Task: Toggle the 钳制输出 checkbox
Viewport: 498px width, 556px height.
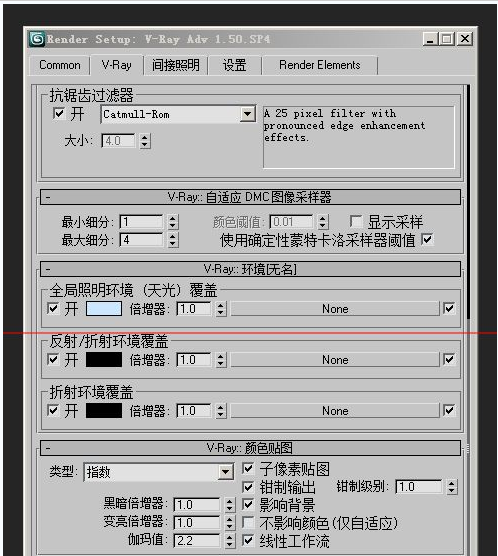Action: point(248,487)
